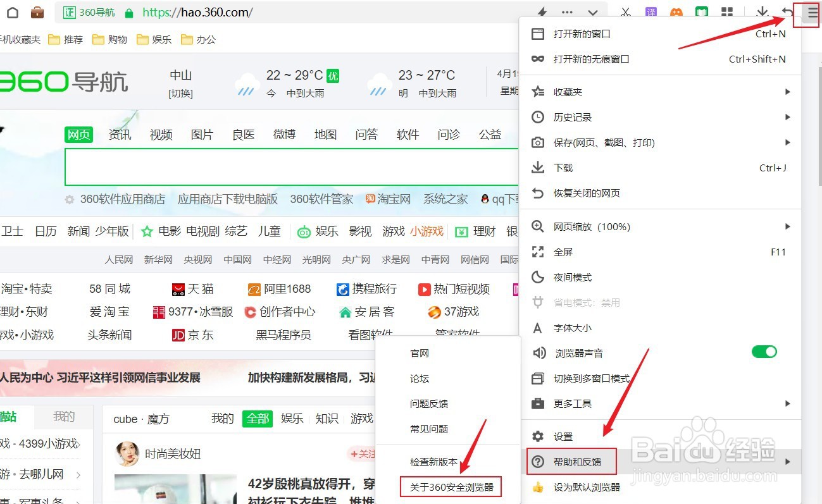This screenshot has height=504, width=822.
Task: Select the 资讯 search tab
Action: tap(120, 134)
